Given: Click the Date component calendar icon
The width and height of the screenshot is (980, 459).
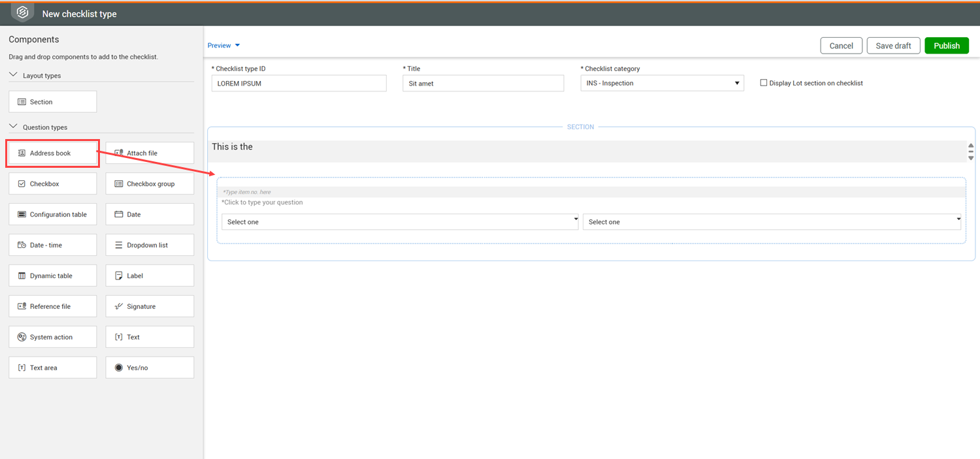Looking at the screenshot, I should pyautogui.click(x=119, y=214).
